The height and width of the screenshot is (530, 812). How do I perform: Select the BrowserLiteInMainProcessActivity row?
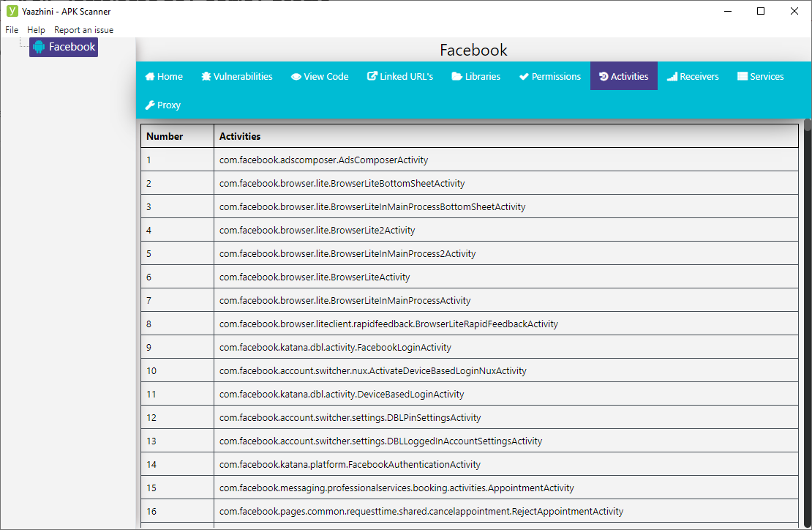coord(470,300)
